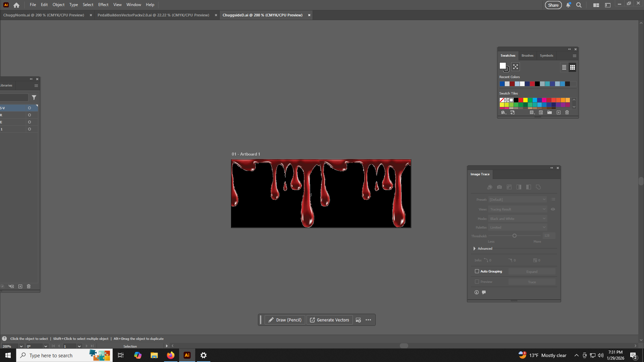Switch Swatches panel to list view
644x362 pixels.
coord(564,67)
